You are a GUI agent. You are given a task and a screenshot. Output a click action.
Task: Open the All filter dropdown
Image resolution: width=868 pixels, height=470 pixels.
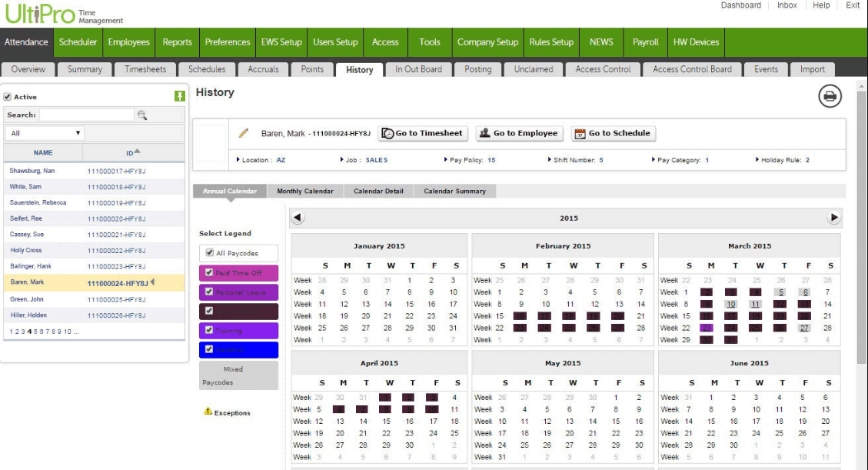[x=45, y=133]
